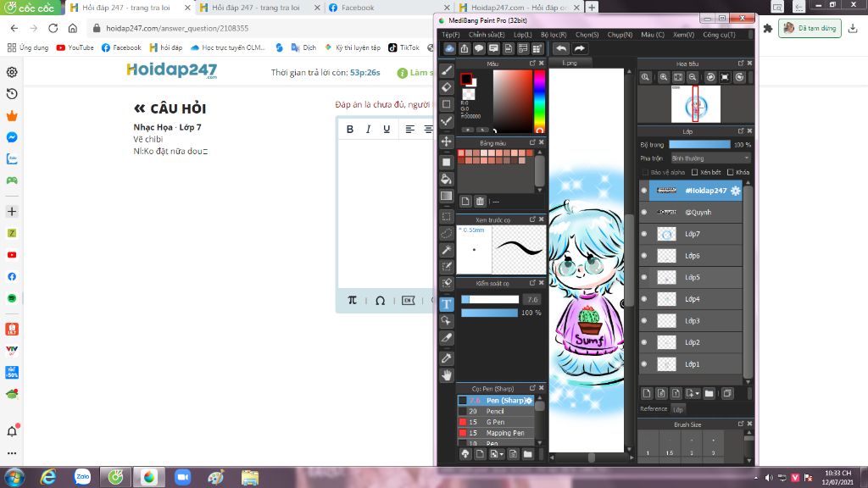Image resolution: width=868 pixels, height=488 pixels.
Task: Hide the #Hoidap247 layer
Action: (644, 191)
